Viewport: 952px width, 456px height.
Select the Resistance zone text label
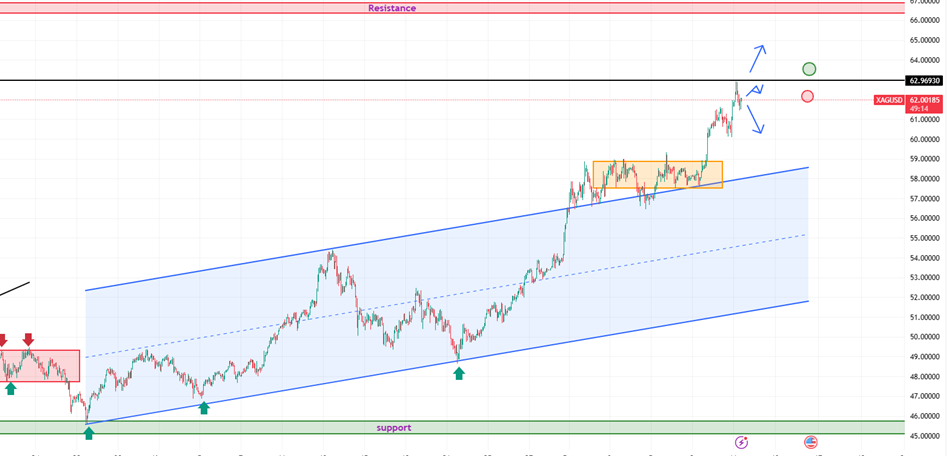pos(392,8)
